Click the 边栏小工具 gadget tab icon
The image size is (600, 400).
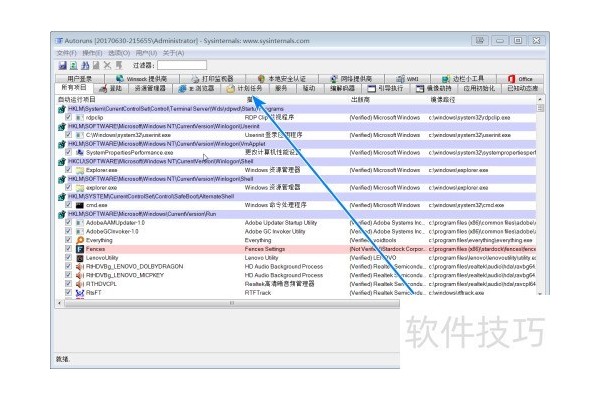(x=446, y=79)
